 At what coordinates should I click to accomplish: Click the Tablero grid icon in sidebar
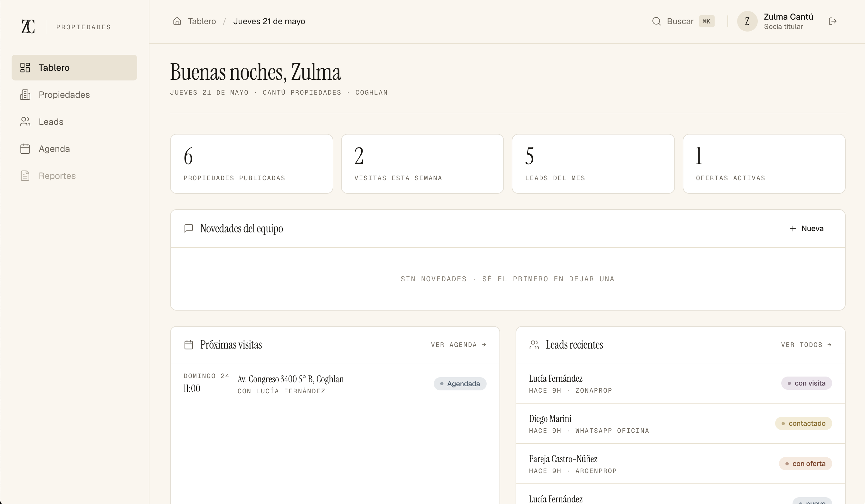pyautogui.click(x=25, y=68)
